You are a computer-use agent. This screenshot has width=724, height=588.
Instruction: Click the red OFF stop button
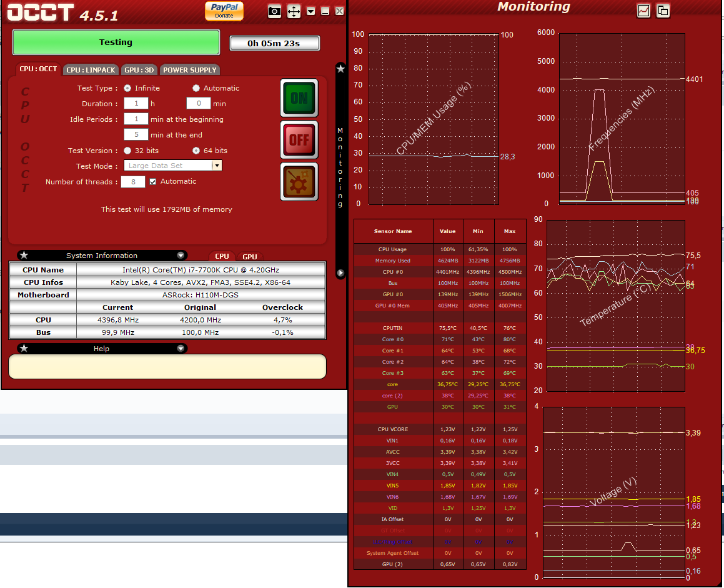299,139
